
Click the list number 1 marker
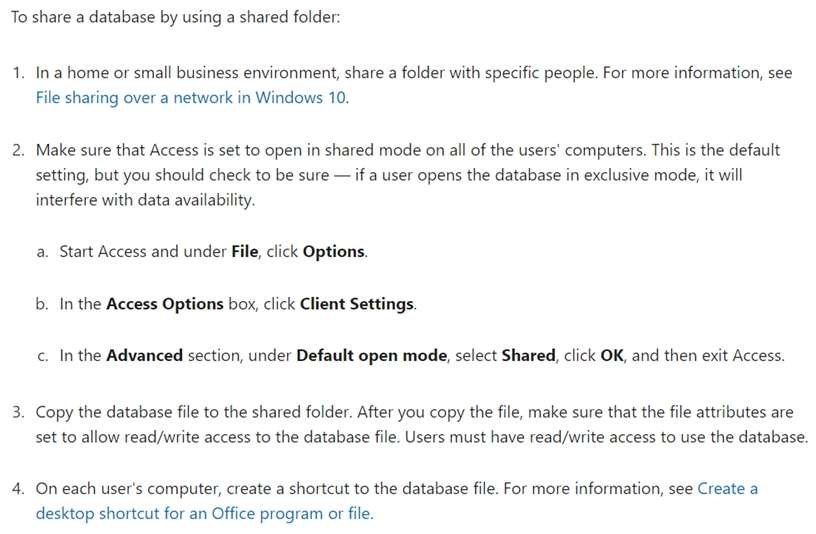click(x=18, y=73)
